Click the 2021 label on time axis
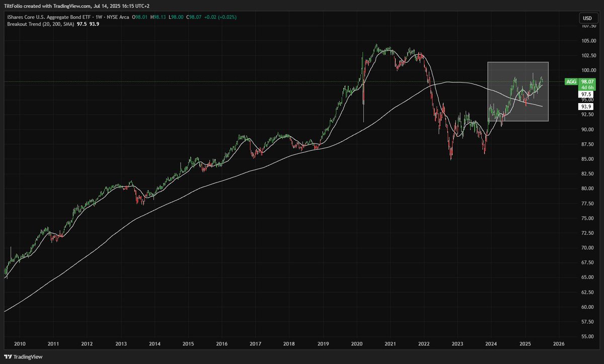 point(391,344)
